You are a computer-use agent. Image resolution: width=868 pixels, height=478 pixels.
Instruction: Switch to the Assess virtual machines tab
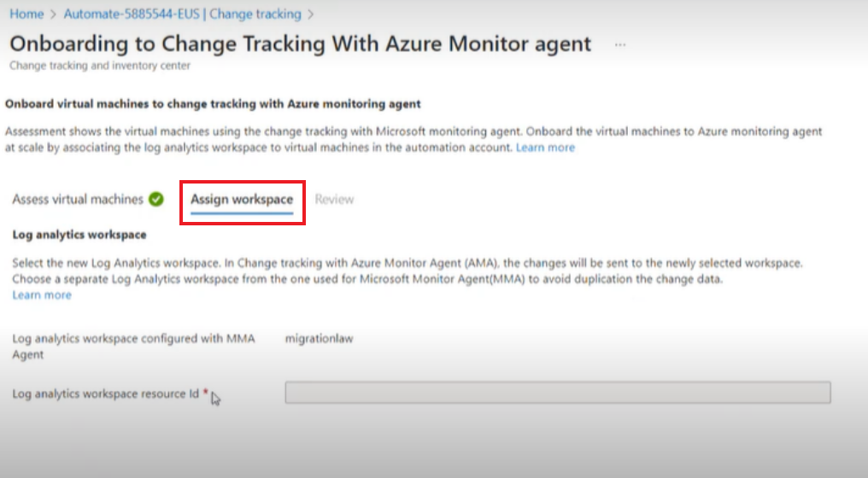(x=78, y=199)
